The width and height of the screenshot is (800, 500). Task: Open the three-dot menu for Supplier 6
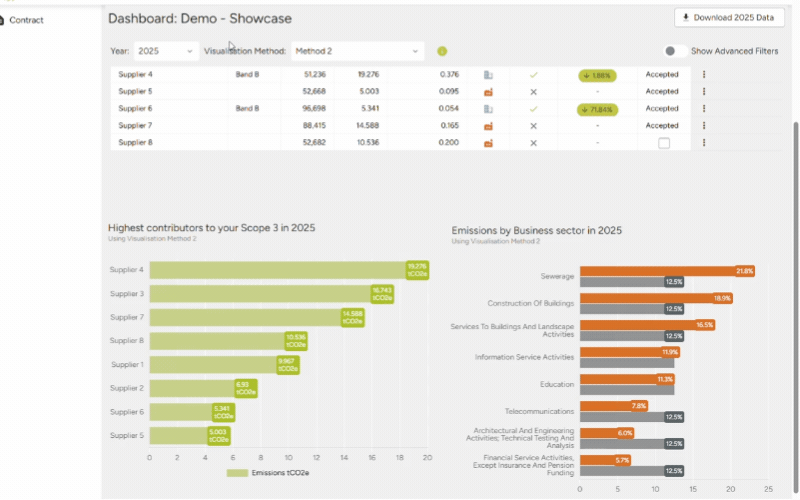[704, 109]
